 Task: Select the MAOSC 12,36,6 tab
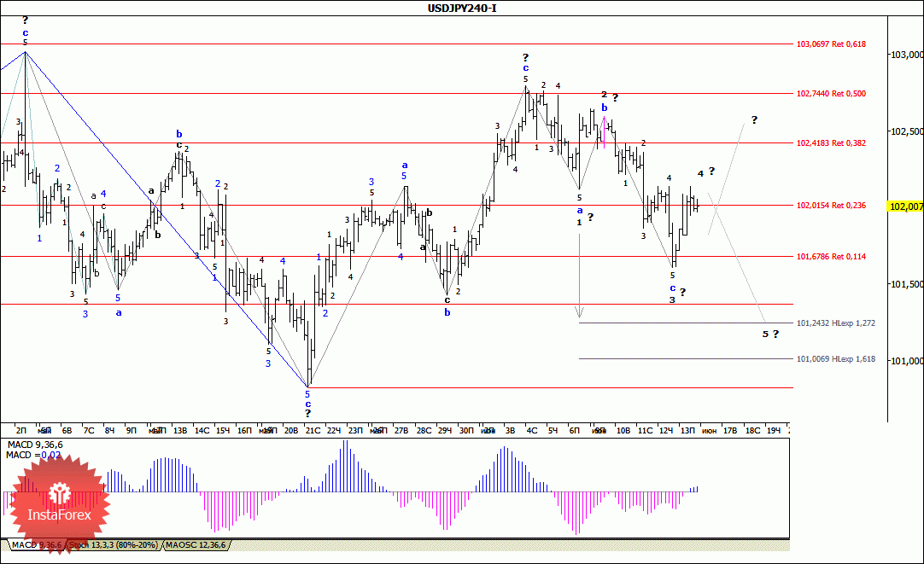click(196, 545)
